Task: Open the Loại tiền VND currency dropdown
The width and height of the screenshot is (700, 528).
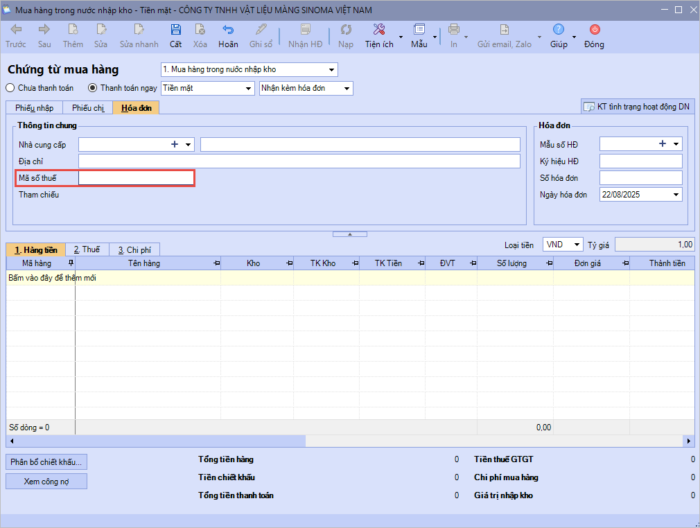Action: [x=577, y=244]
